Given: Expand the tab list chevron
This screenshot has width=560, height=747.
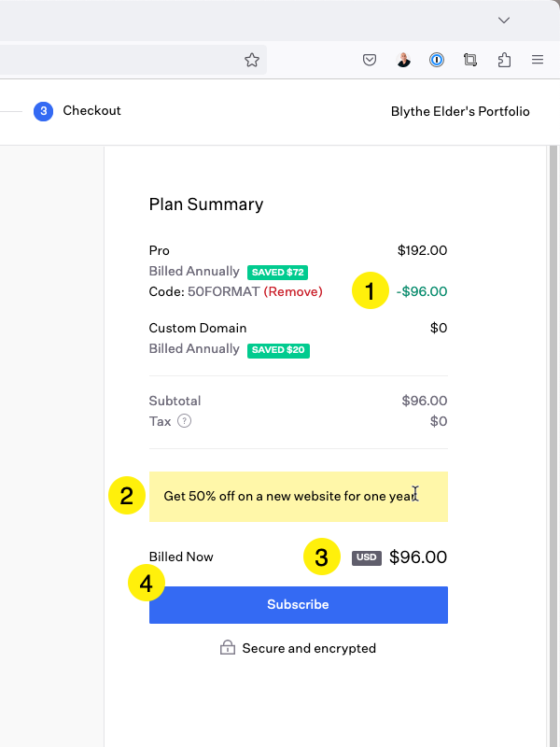Looking at the screenshot, I should pos(504,20).
